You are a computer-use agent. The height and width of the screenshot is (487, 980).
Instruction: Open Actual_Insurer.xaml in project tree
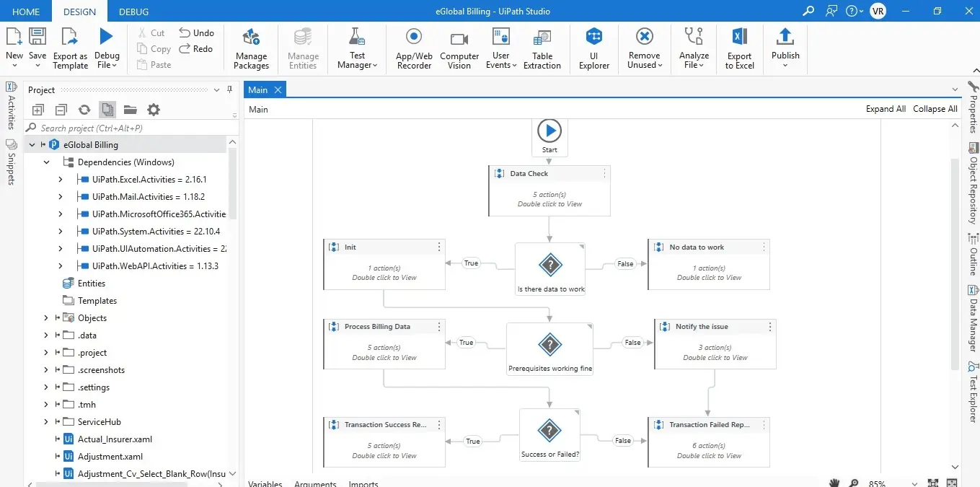(x=115, y=439)
